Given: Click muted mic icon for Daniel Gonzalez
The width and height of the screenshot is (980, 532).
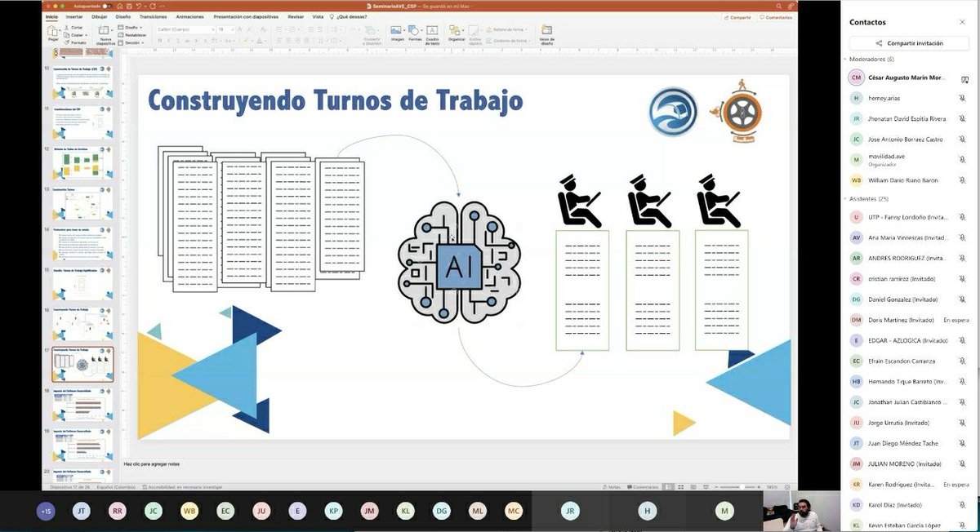Looking at the screenshot, I should pos(963,299).
